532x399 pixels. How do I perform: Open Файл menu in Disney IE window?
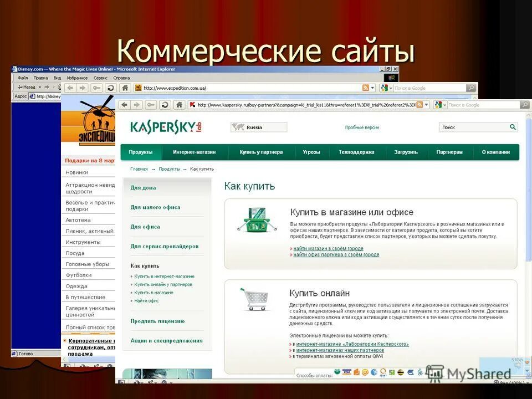23,78
